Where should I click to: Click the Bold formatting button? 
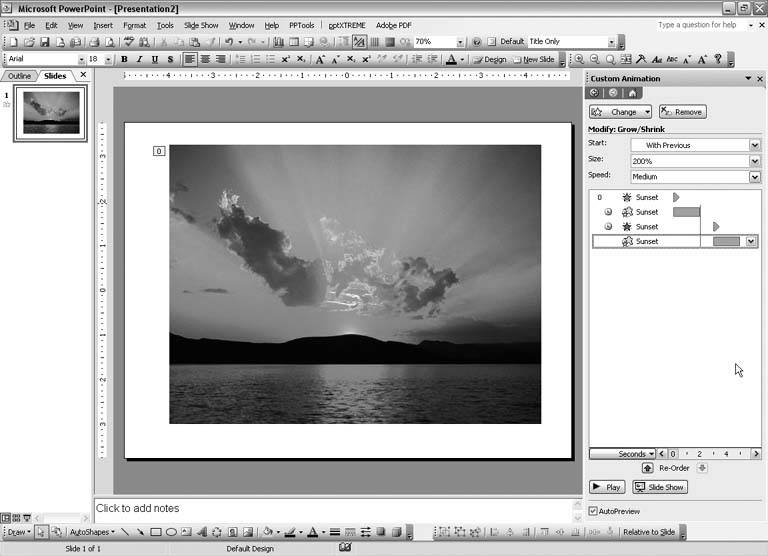[124, 60]
